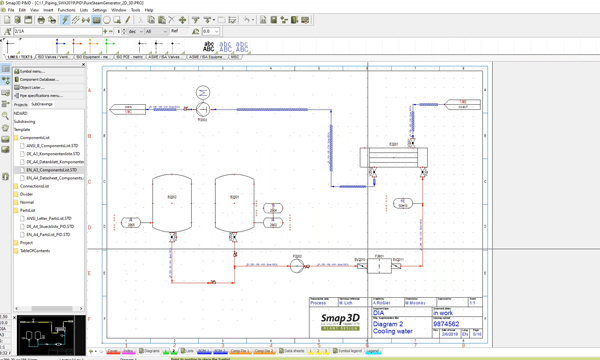Open the Settings menu
The width and height of the screenshot is (600, 360).
[x=99, y=10]
